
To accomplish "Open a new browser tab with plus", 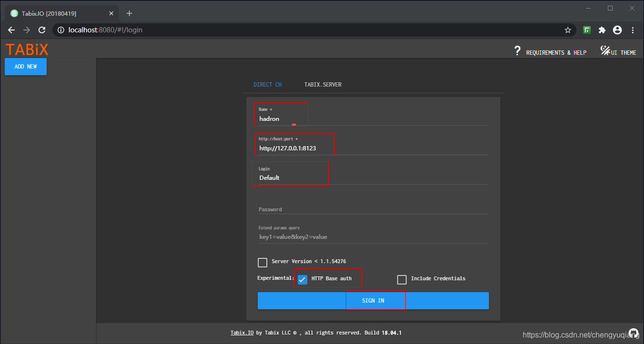I will 129,13.
